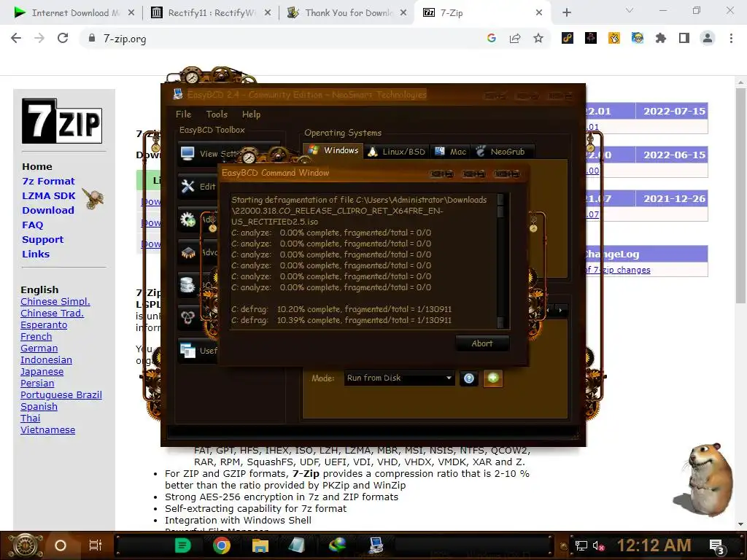Open 7-zip changes link
This screenshot has width=747, height=560.
pyautogui.click(x=617, y=270)
